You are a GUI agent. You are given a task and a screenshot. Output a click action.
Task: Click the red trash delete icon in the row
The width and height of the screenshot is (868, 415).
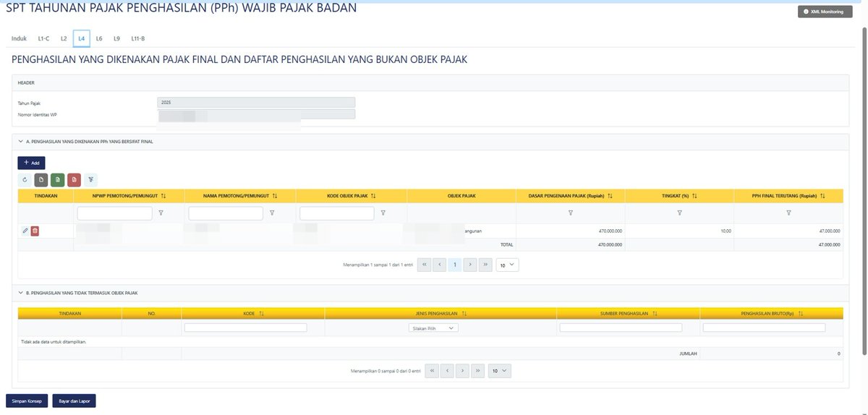coord(35,231)
